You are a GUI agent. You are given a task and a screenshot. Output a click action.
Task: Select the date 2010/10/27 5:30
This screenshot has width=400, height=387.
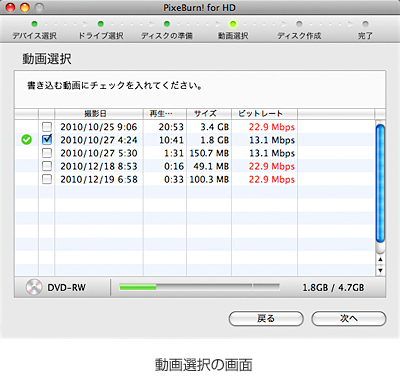click(x=99, y=153)
